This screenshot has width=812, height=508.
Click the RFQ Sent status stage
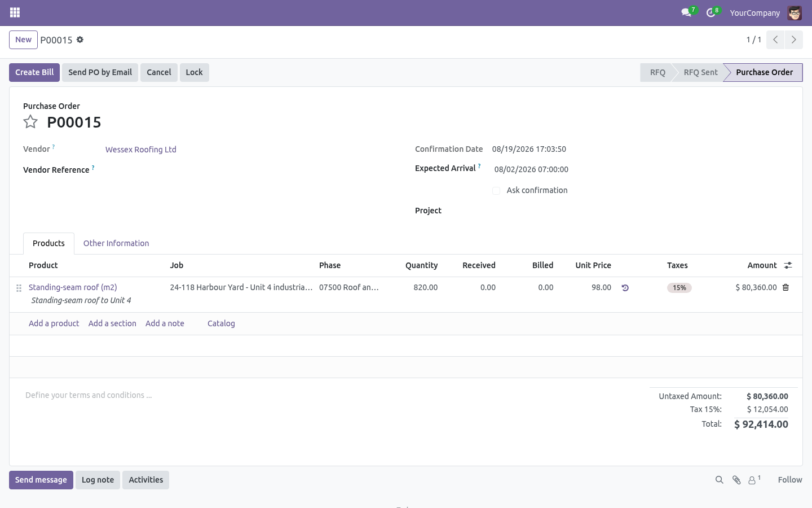pos(700,72)
